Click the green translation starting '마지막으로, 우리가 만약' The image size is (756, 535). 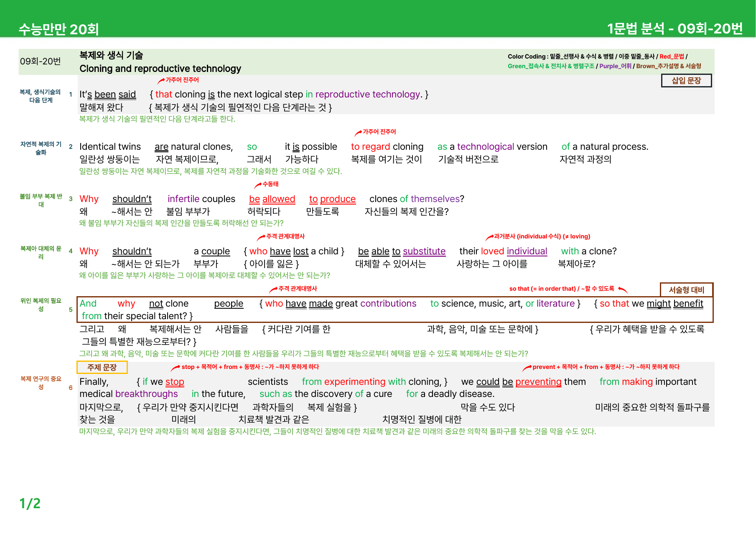click(x=338, y=432)
